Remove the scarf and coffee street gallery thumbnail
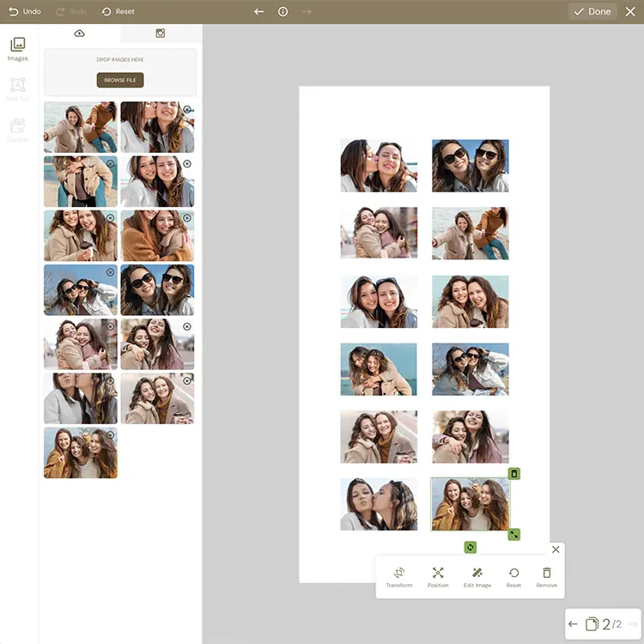The width and height of the screenshot is (644, 644). pos(187,380)
